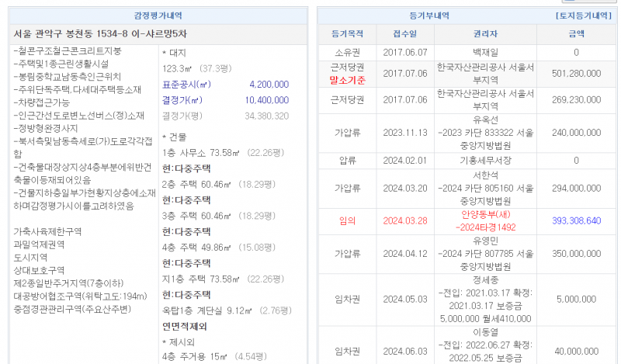Open the 토지등기내역 link
The image size is (621, 364).
pos(585,16)
